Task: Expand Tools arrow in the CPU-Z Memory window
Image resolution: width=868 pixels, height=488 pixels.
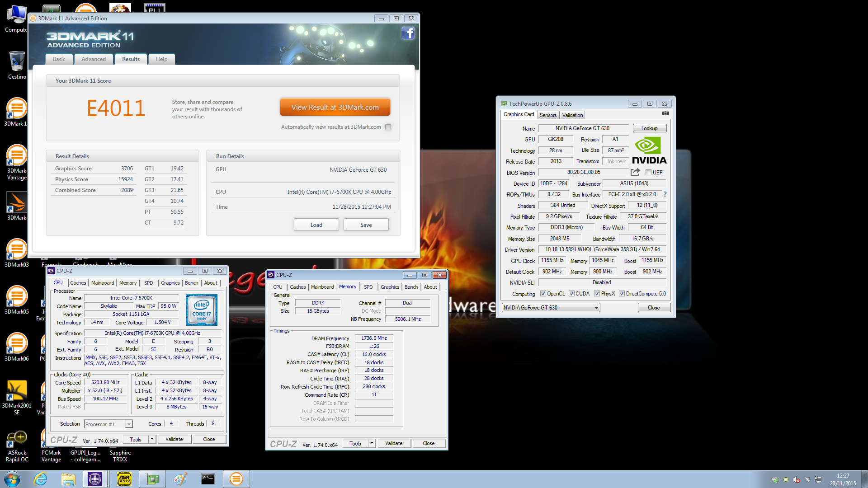Action: (372, 443)
